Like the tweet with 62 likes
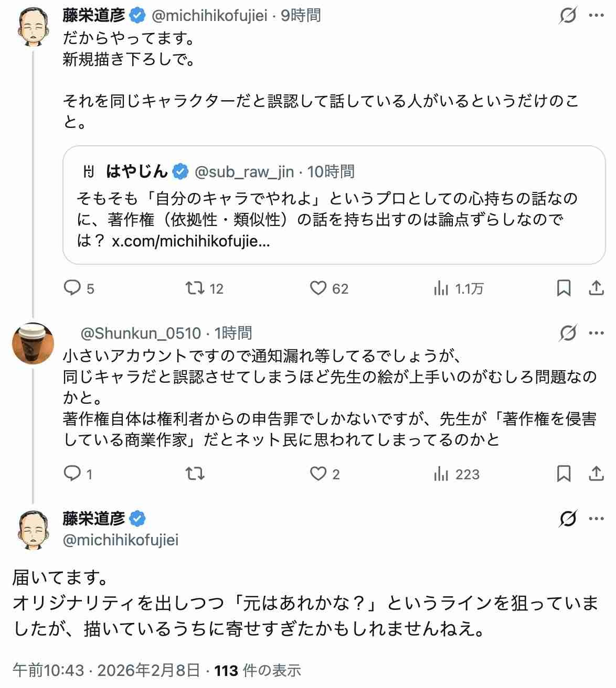Viewport: 616px width, 688px height. pyautogui.click(x=318, y=288)
